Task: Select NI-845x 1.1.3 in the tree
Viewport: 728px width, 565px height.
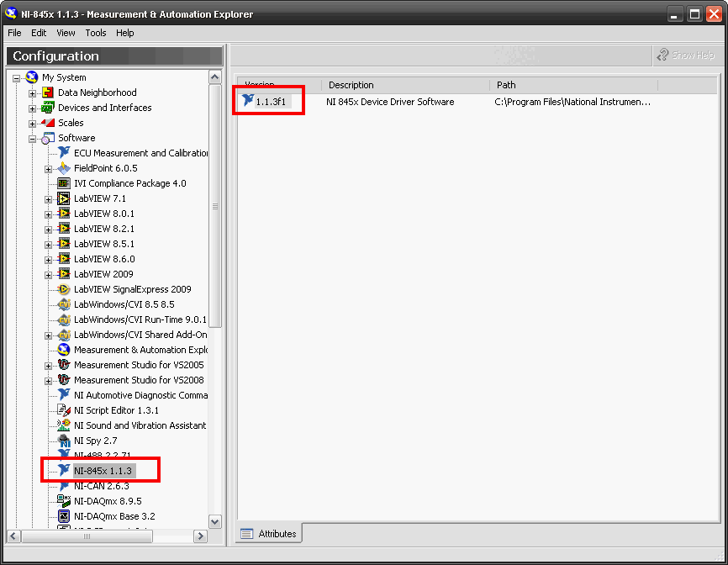Action: pyautogui.click(x=103, y=471)
